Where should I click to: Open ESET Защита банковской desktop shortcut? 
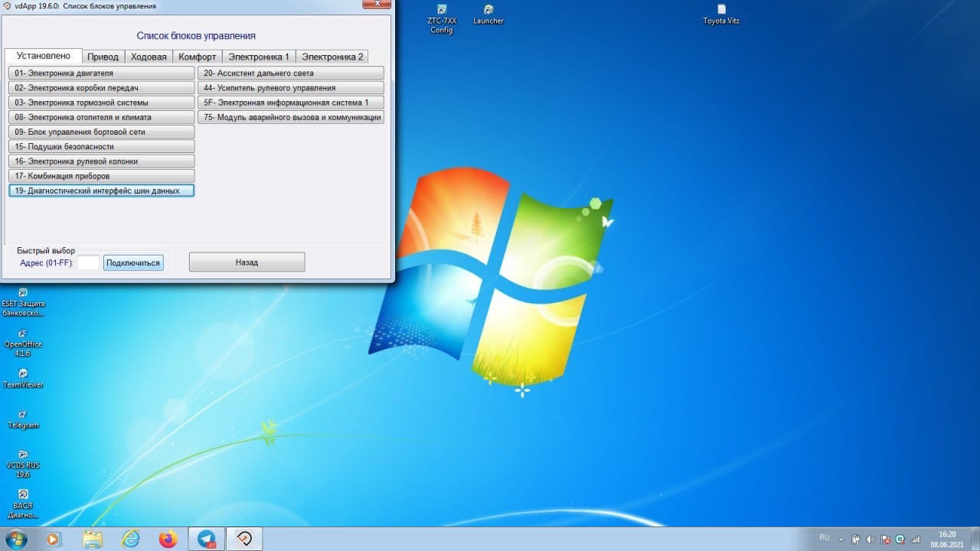coord(23,302)
